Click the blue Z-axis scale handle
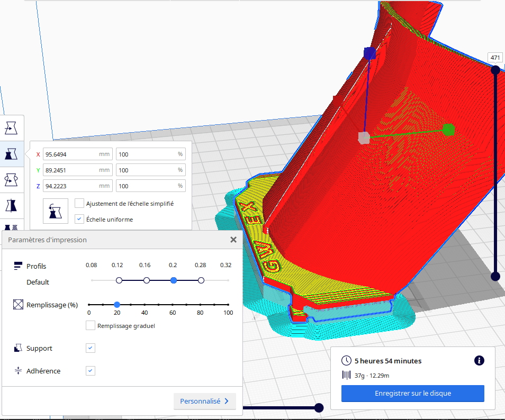This screenshot has width=505, height=420. (369, 53)
